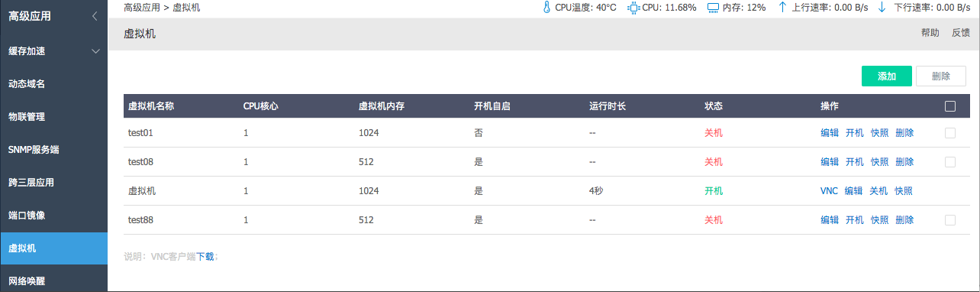Click the test88 name cell
980x292 pixels.
tap(141, 220)
